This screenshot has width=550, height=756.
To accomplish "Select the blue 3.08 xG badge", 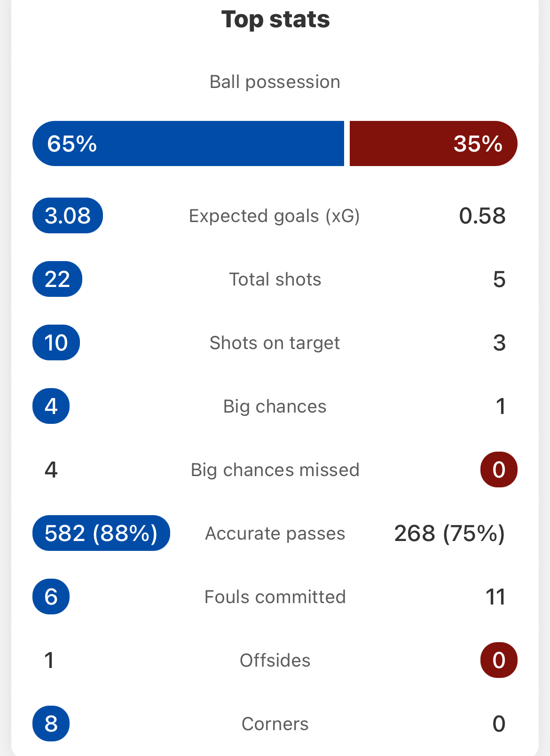I will [68, 216].
